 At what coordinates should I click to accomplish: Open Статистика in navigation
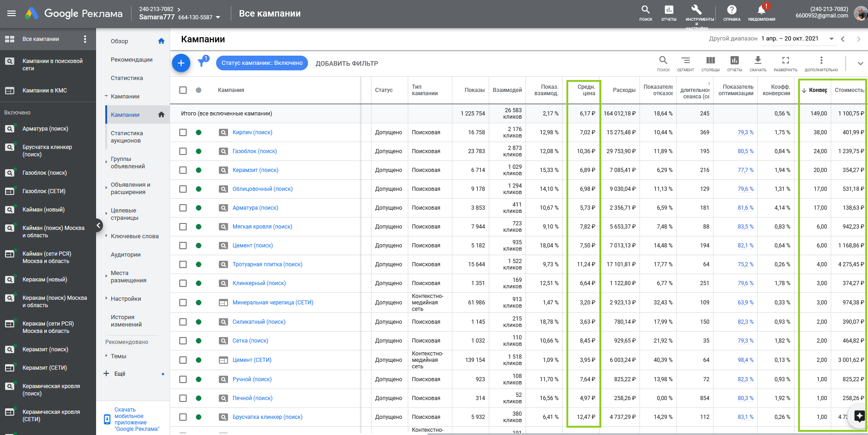[x=127, y=78]
